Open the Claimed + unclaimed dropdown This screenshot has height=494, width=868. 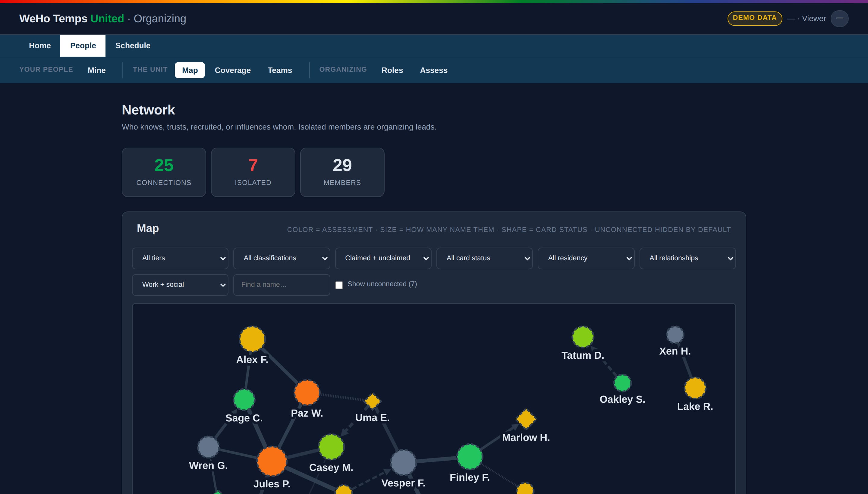tap(383, 258)
